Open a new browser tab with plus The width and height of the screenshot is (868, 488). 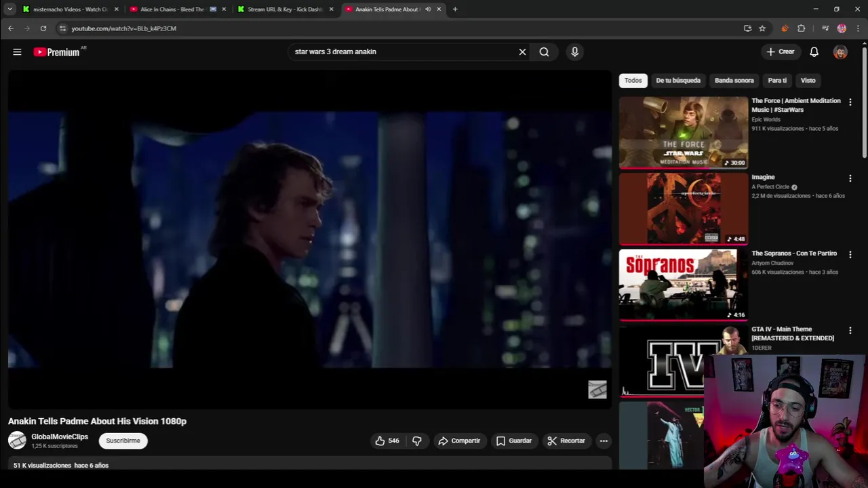(455, 9)
